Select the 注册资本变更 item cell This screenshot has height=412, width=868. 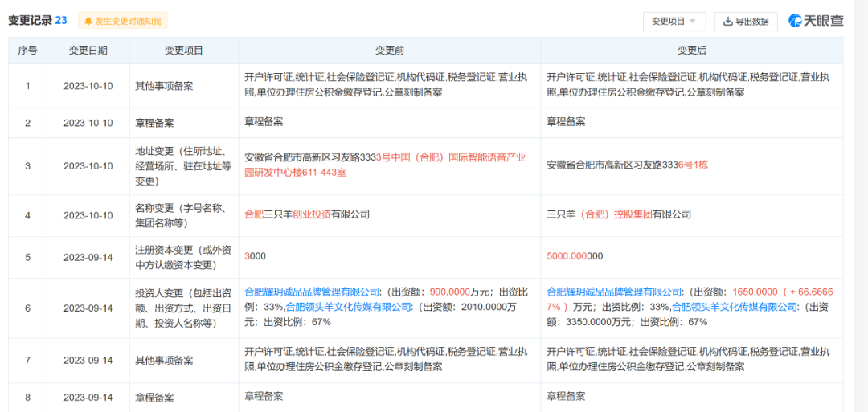(184, 257)
